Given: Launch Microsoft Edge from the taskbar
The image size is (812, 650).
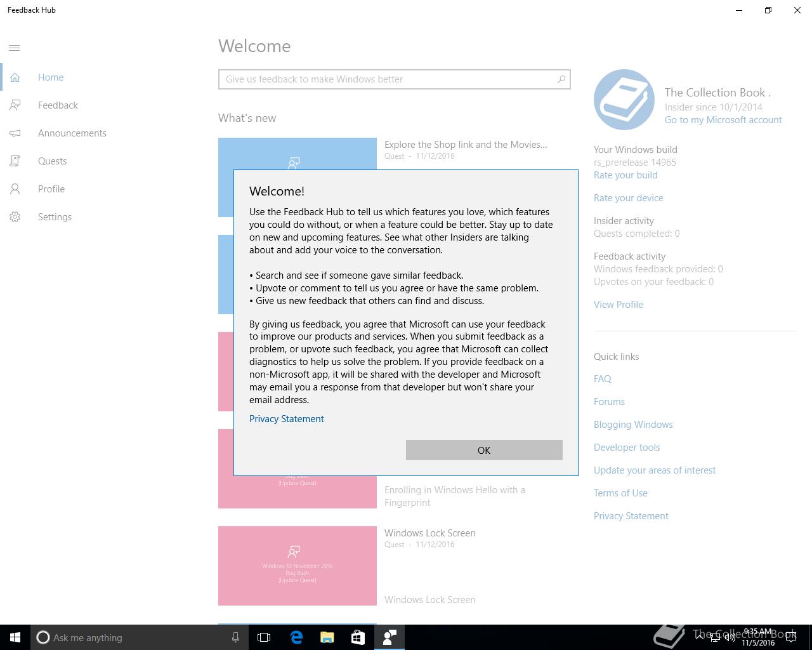Looking at the screenshot, I should pyautogui.click(x=296, y=637).
